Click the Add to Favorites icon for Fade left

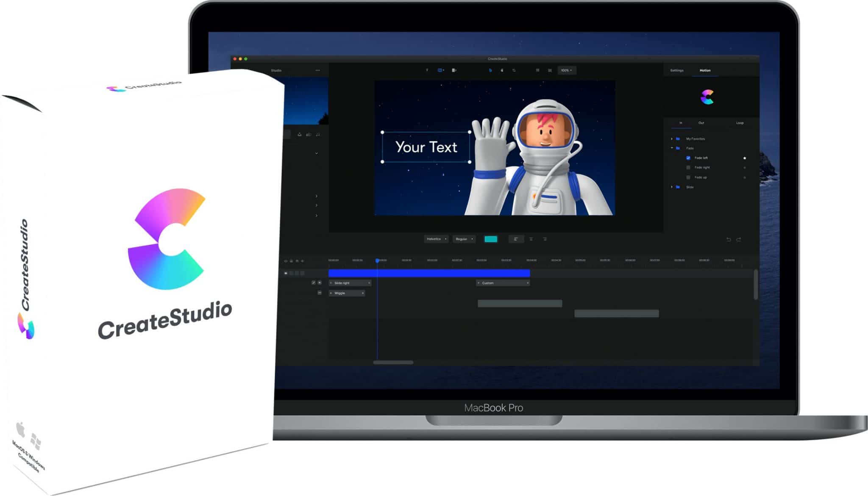click(x=745, y=158)
